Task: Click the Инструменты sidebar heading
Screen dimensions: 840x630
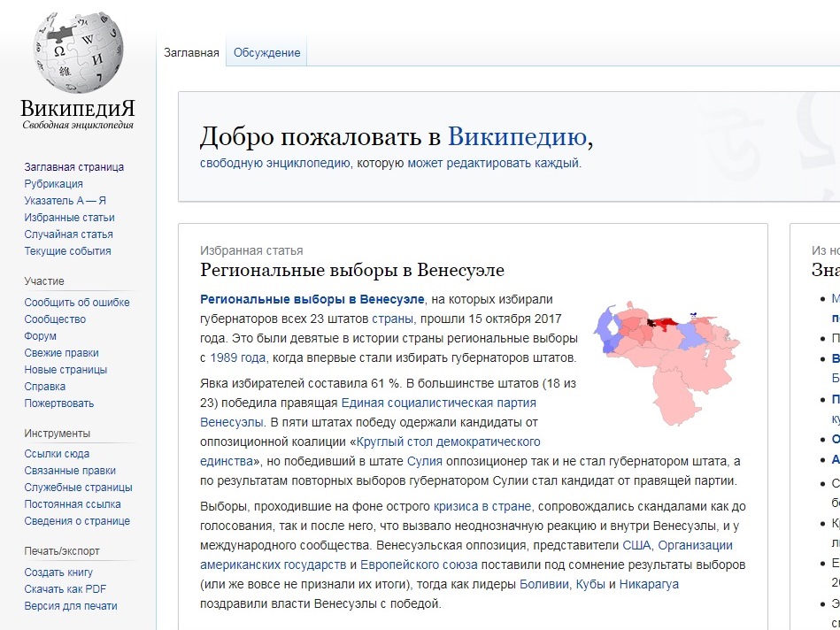Action: [x=58, y=434]
